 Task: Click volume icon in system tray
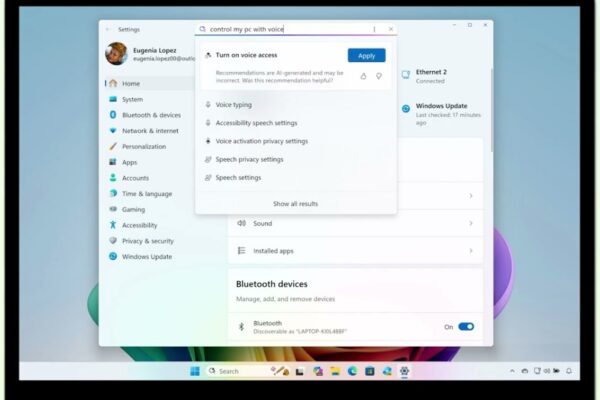(547, 371)
